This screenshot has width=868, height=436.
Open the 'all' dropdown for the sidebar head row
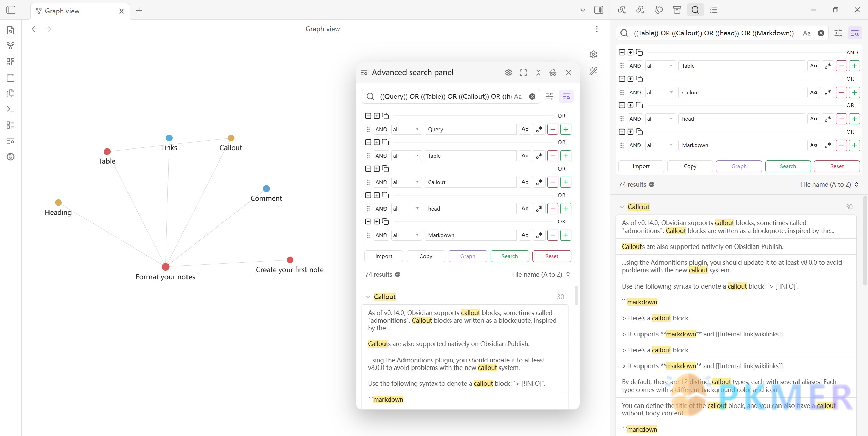coord(660,119)
